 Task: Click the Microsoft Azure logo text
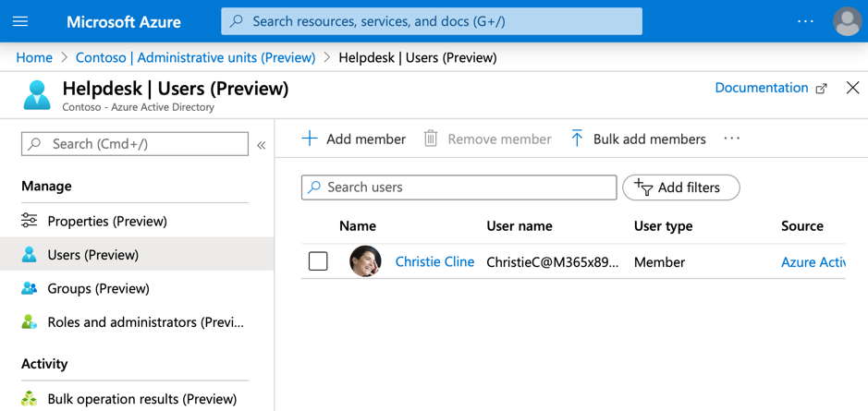pyautogui.click(x=124, y=22)
